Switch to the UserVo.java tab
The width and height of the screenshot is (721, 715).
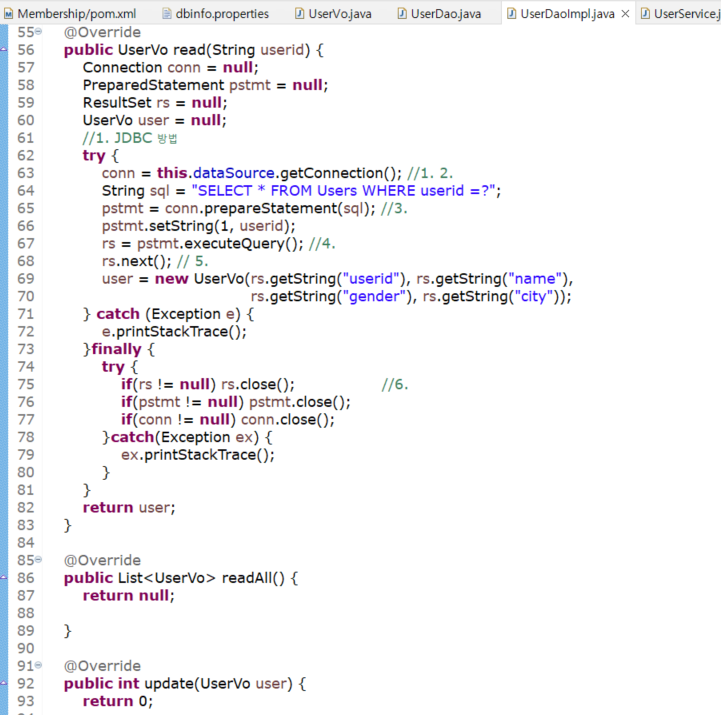[x=340, y=14]
